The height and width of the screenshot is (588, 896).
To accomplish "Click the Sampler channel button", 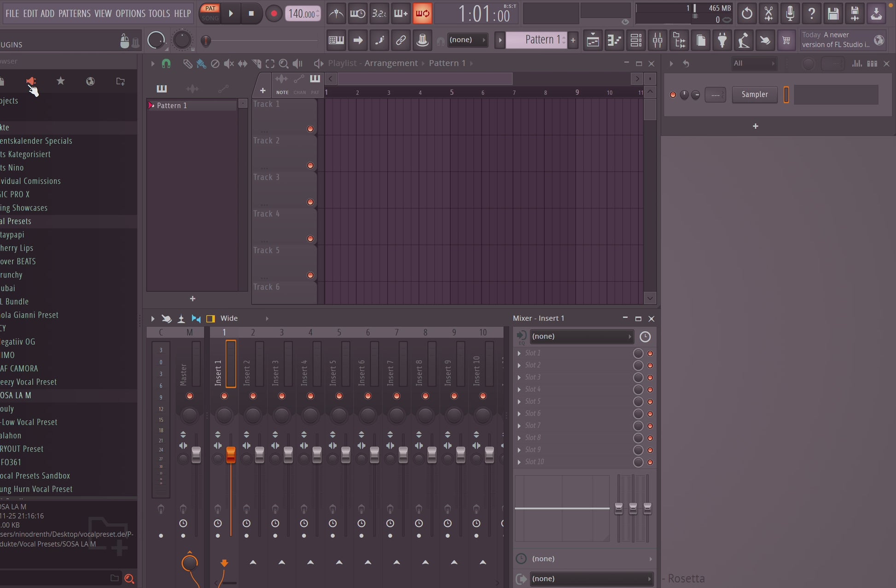I will (754, 94).
